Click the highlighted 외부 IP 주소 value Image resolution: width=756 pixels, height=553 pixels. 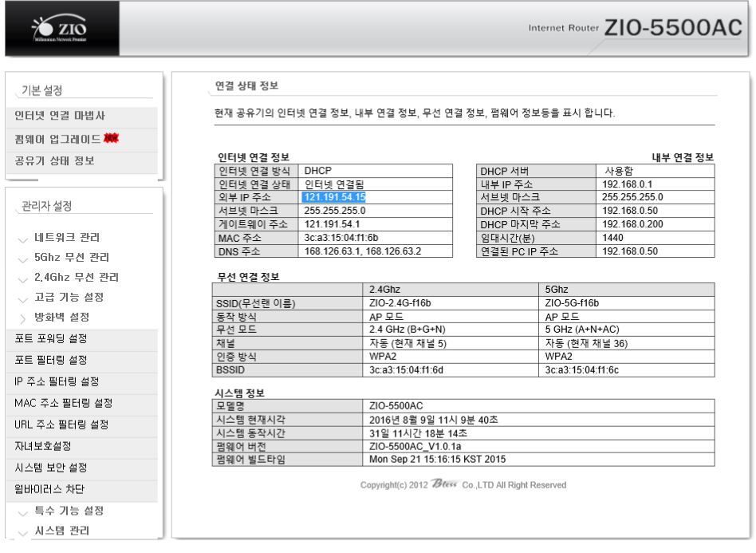pos(334,196)
